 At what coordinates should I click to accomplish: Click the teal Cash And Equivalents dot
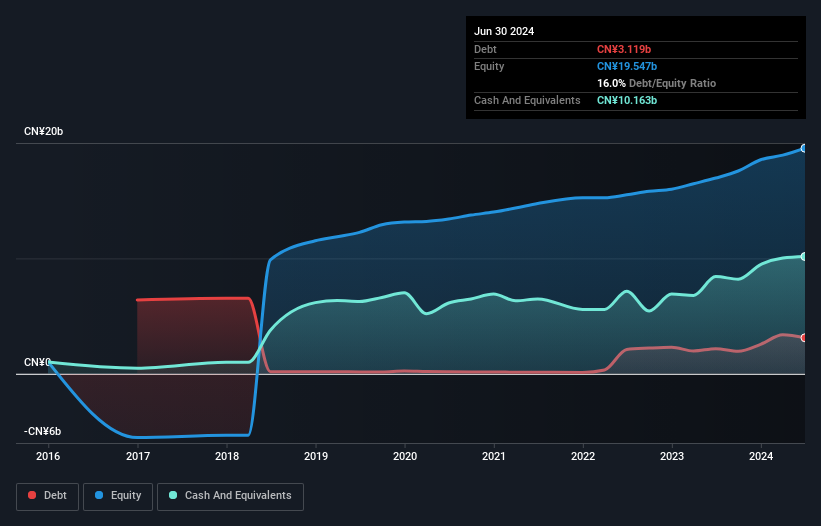173,495
